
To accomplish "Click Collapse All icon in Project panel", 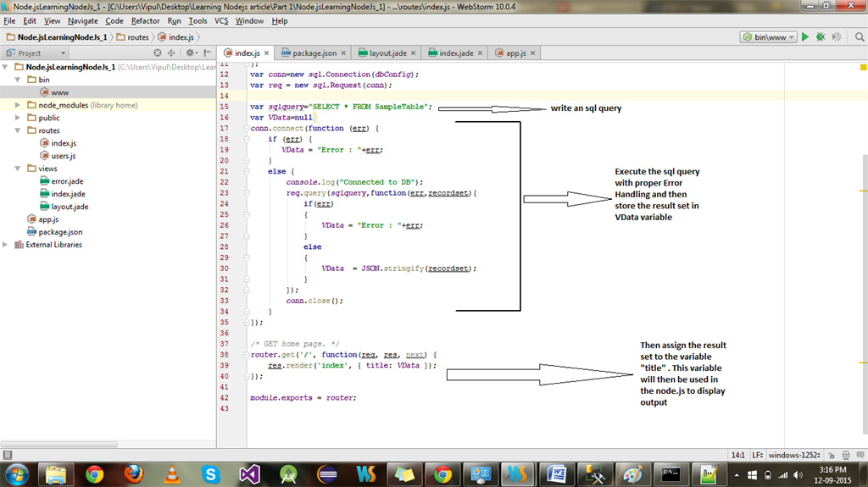I will (172, 53).
